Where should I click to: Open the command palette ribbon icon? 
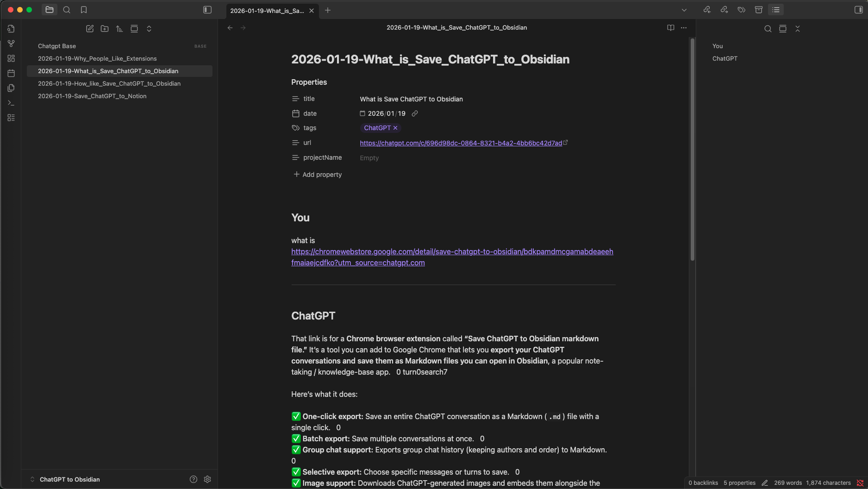click(11, 103)
